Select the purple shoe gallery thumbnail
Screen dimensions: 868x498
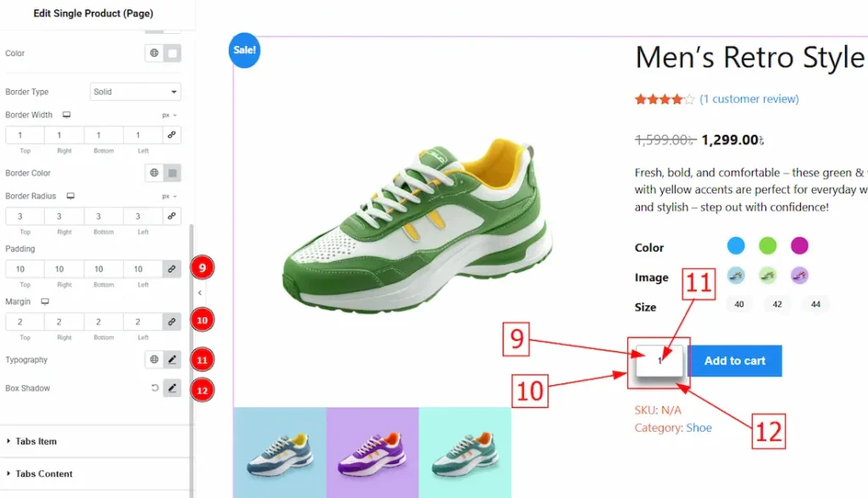373,452
